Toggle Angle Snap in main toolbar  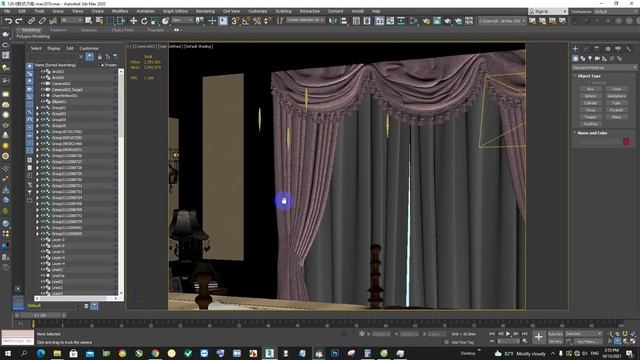point(246,20)
